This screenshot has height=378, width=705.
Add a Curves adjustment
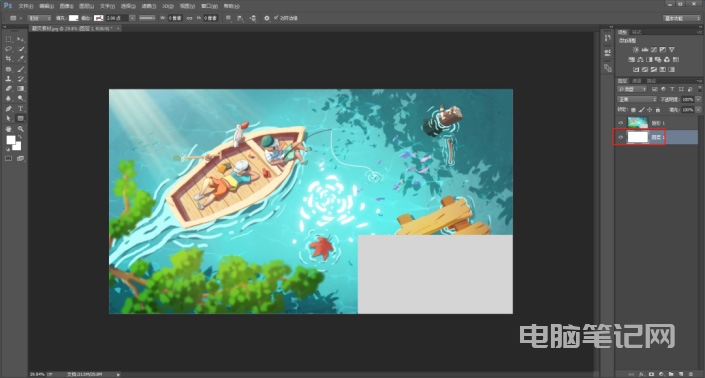click(654, 49)
